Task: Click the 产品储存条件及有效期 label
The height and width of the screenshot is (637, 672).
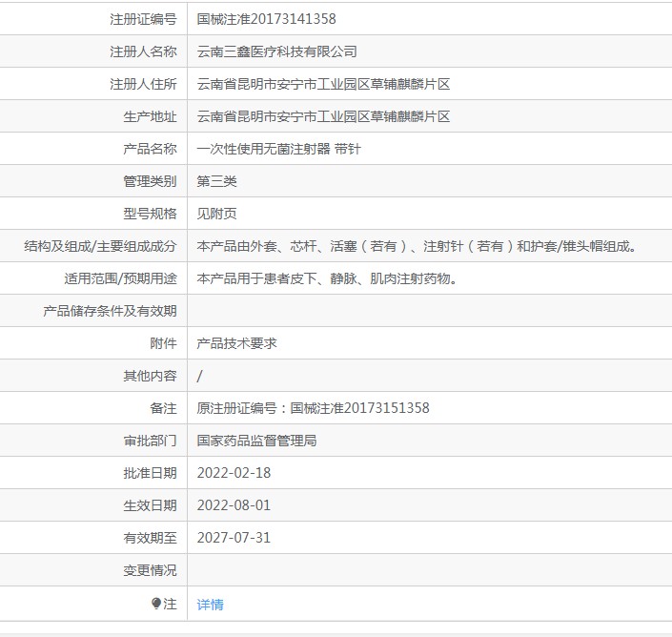Action: [x=110, y=311]
